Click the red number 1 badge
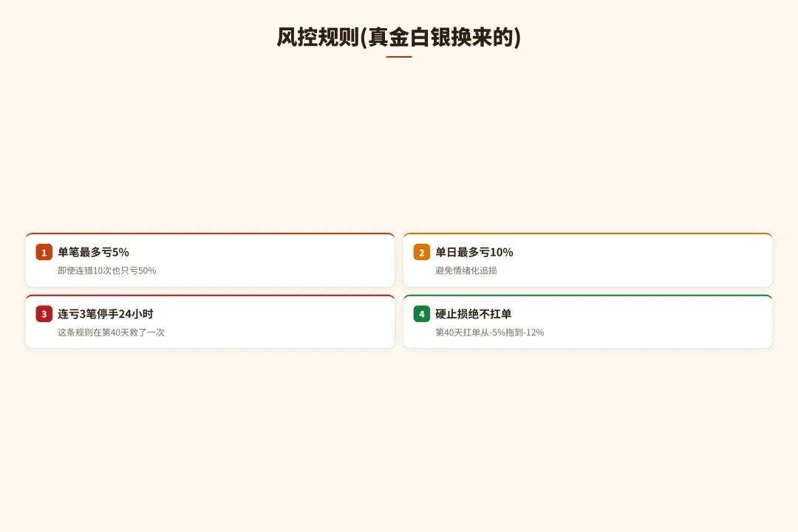798x532 pixels. point(44,252)
